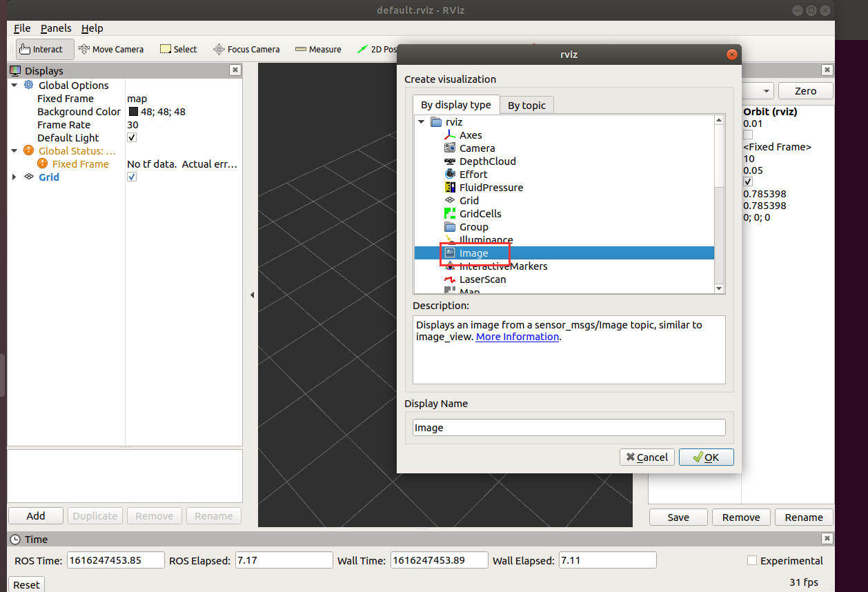Click the InteractiveMarkers display icon
The image size is (868, 592).
(x=450, y=266)
